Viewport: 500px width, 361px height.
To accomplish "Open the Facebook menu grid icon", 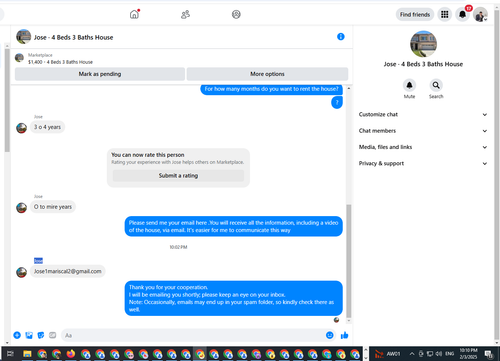I will (x=444, y=14).
